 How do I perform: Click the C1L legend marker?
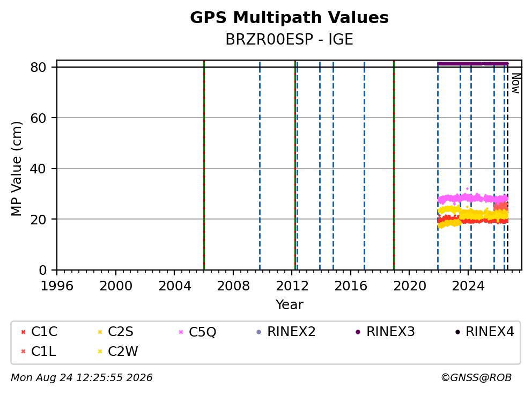click(23, 352)
